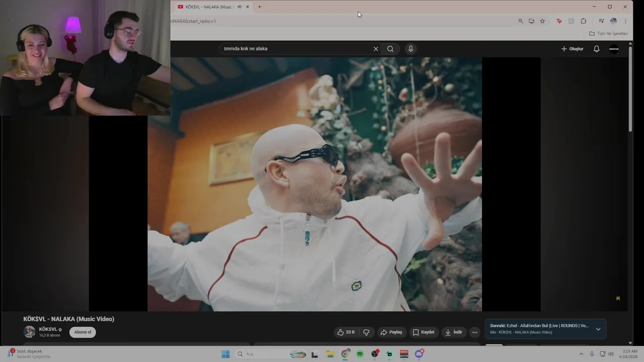Open the Tüm Yer İşaretleri bookmarks folder
This screenshot has height=362, width=644.
[609, 34]
